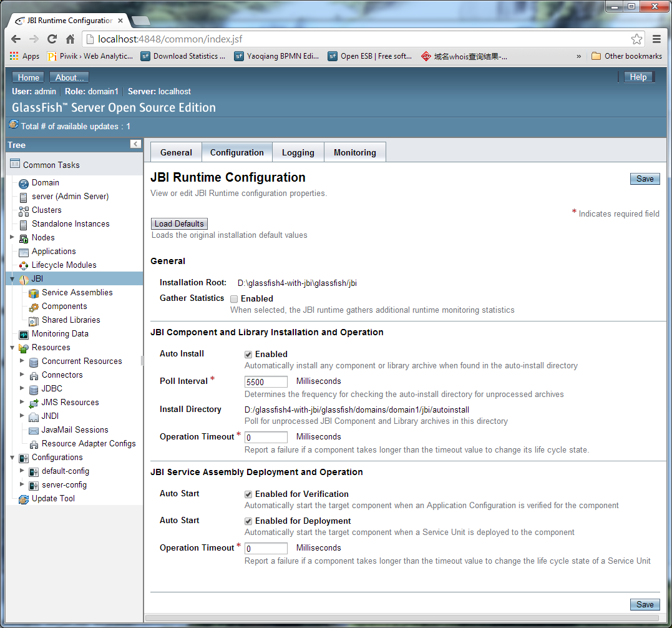Switch to the Logging tab
Viewport: 672px width, 628px height.
(298, 152)
